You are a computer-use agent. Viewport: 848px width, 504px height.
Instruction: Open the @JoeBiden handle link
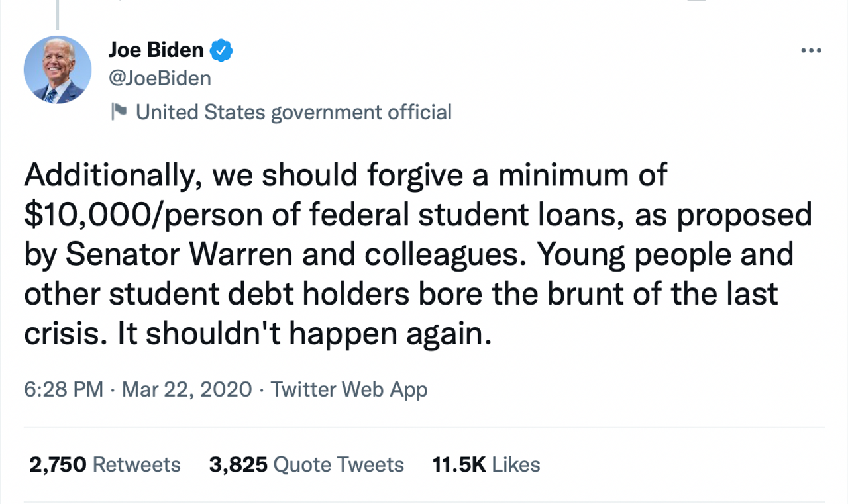(x=159, y=78)
